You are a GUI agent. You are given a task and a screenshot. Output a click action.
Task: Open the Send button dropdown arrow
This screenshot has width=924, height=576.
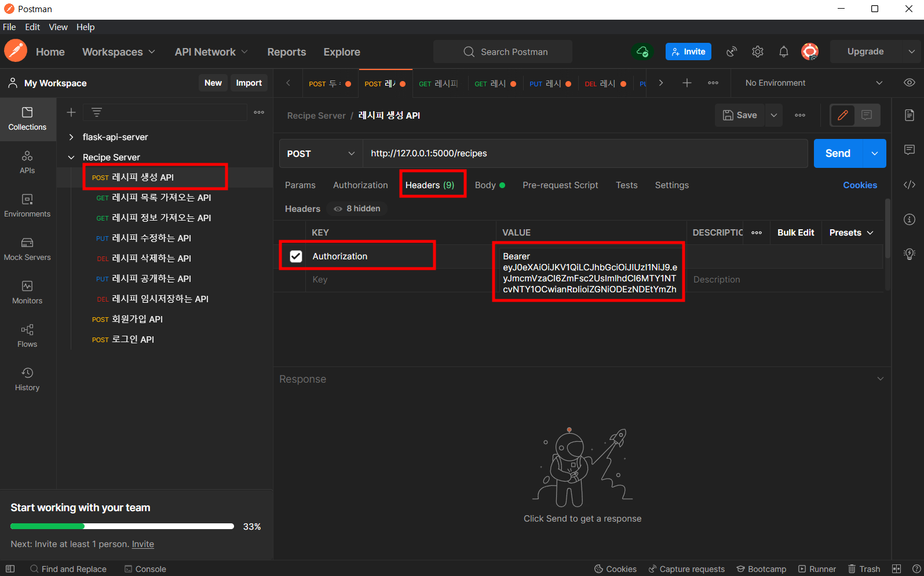click(875, 153)
